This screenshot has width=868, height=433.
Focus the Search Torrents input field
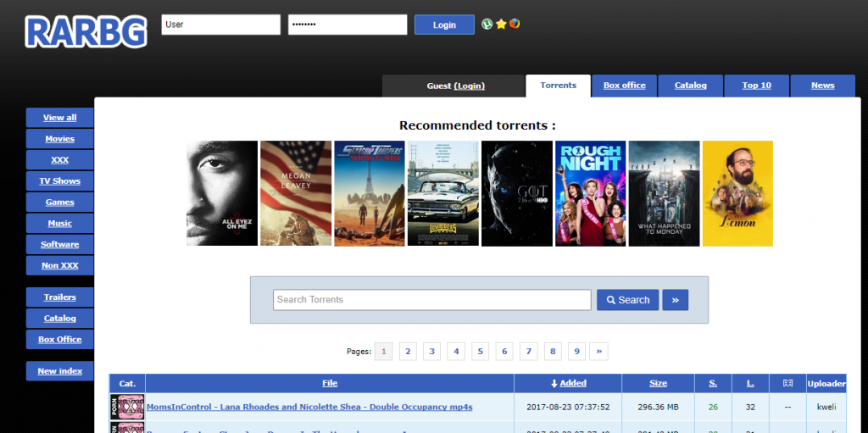(431, 300)
